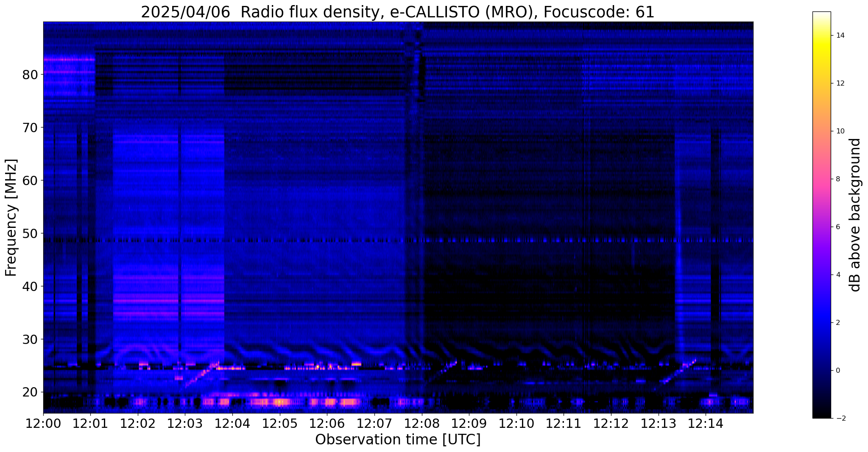Viewport: 868px width, 452px height.
Task: Click the 40 MHz frequency tick label
Action: pos(30,286)
